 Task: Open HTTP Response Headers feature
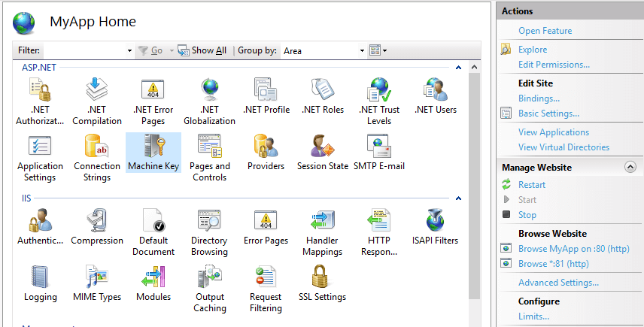pyautogui.click(x=378, y=232)
